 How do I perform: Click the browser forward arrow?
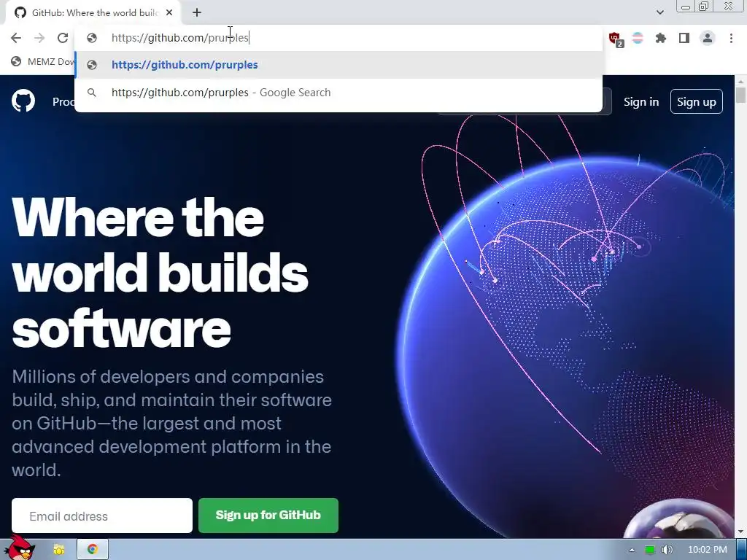39,38
